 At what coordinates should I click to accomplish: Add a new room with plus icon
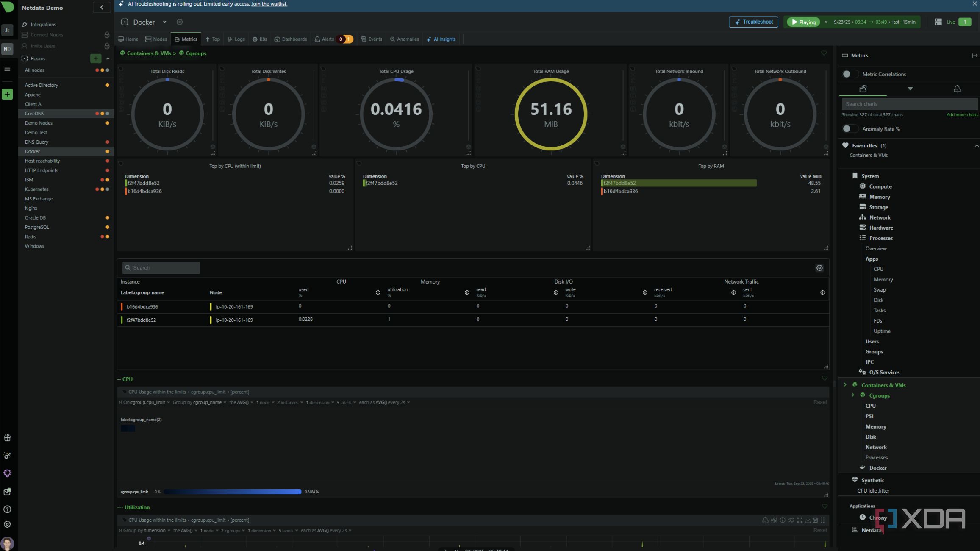coord(96,58)
